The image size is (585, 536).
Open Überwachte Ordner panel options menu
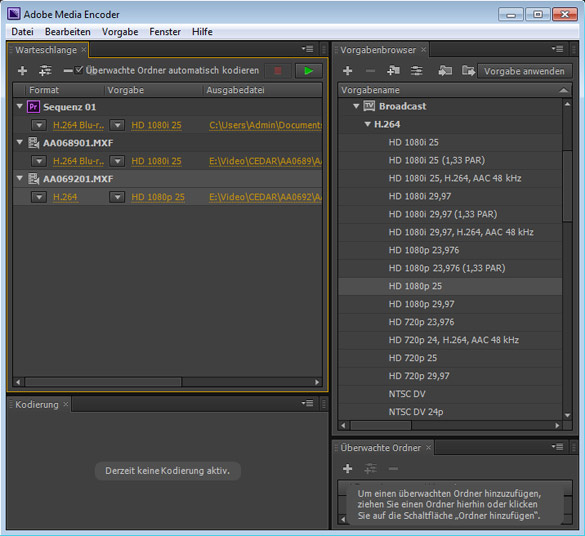pos(558,446)
